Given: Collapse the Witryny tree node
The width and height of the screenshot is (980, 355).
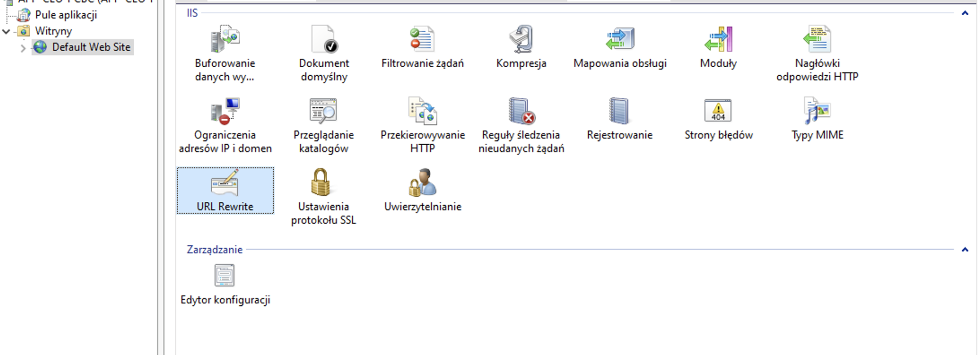Looking at the screenshot, I should [x=6, y=31].
